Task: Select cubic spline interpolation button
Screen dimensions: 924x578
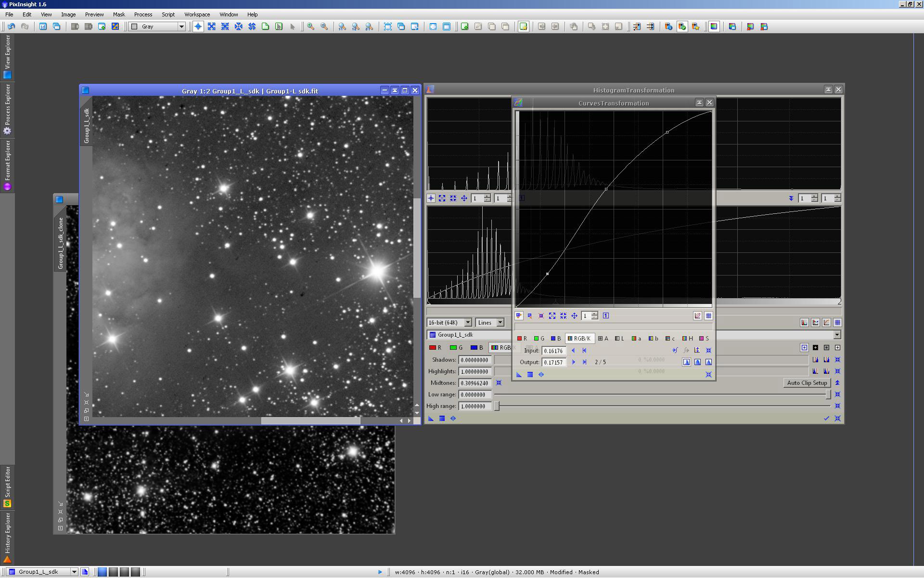Action: point(697,362)
